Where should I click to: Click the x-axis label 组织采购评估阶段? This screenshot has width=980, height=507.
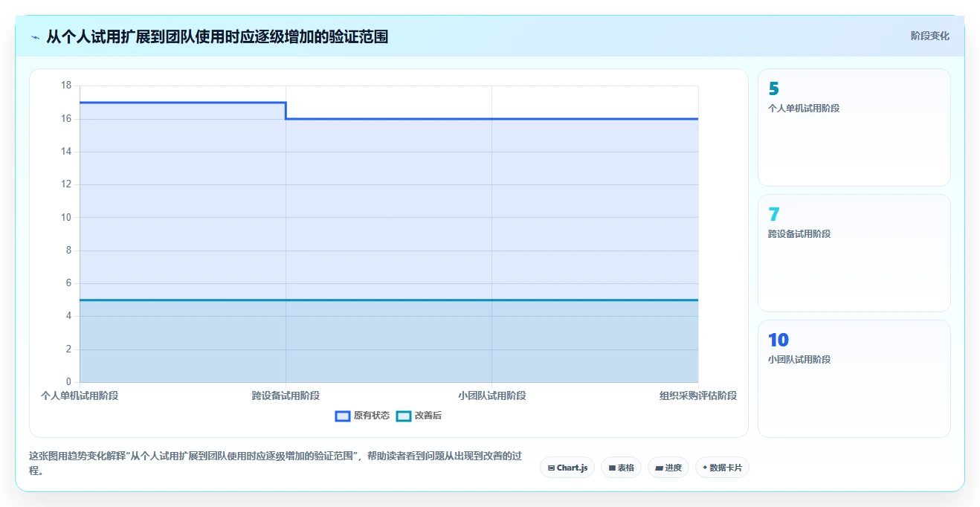tap(698, 395)
